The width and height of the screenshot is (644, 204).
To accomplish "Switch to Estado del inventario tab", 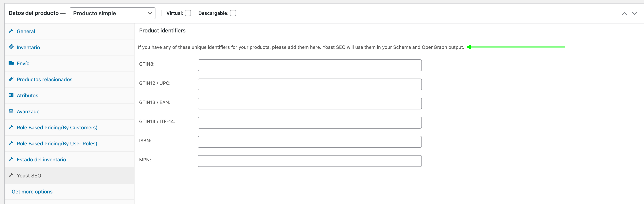I will [69, 160].
